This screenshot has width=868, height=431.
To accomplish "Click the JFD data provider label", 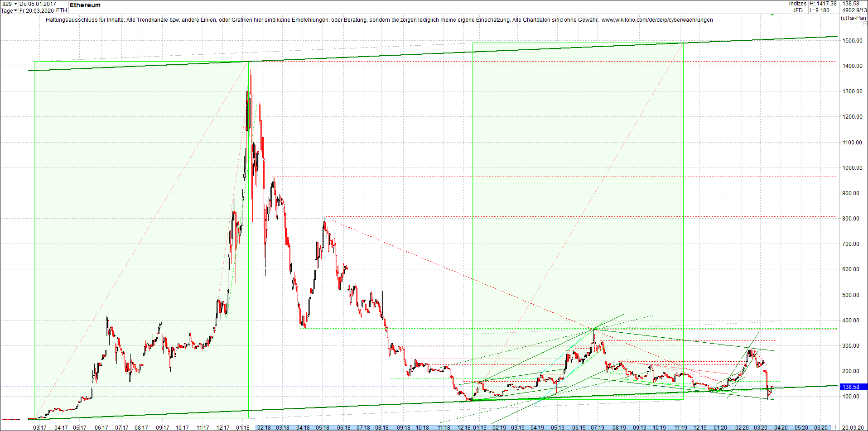I will 798,10.
